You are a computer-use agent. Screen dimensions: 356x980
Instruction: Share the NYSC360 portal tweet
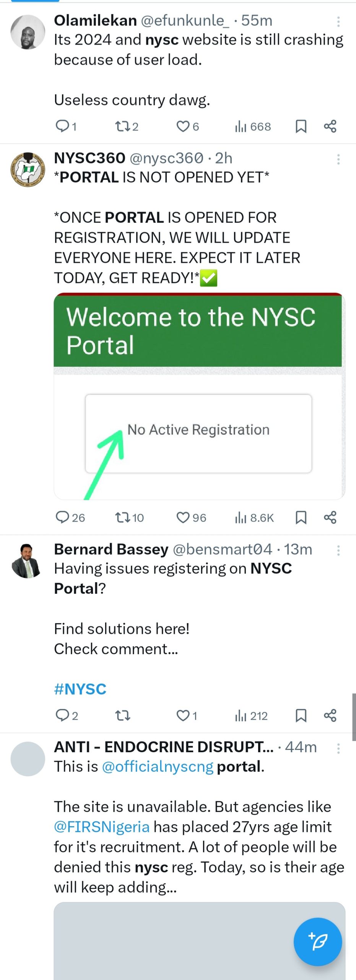point(330,518)
